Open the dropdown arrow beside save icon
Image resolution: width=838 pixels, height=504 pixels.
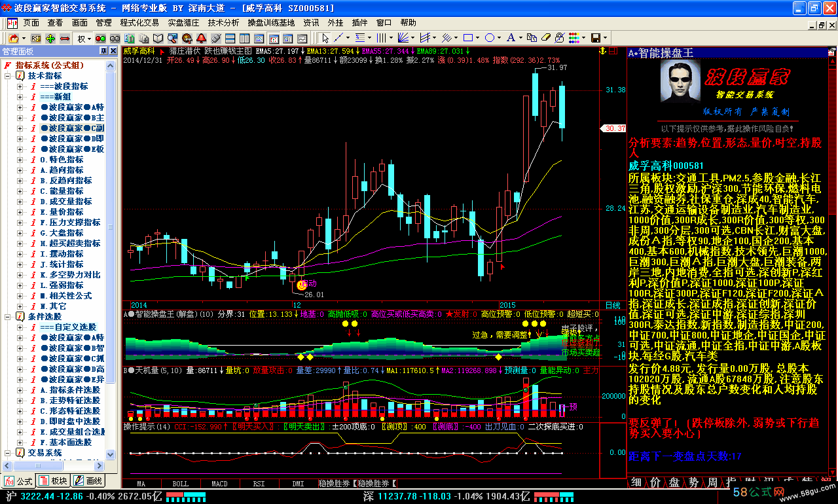click(605, 38)
